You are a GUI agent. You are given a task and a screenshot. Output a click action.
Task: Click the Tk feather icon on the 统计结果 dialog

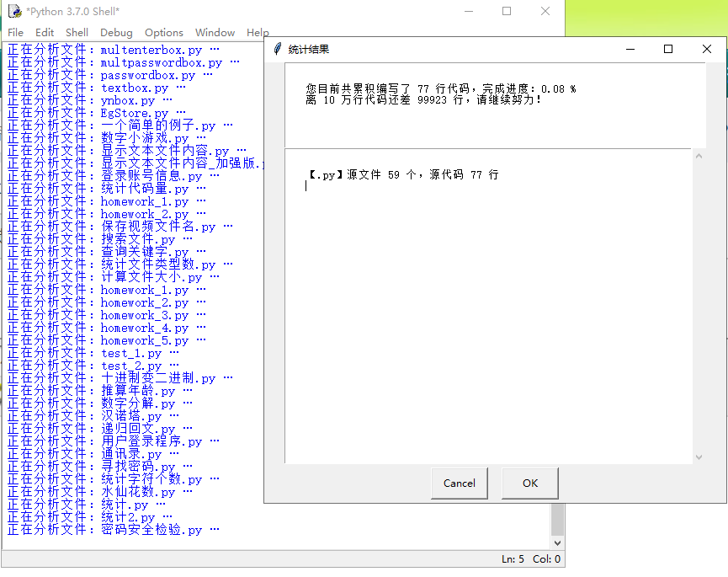(276, 49)
